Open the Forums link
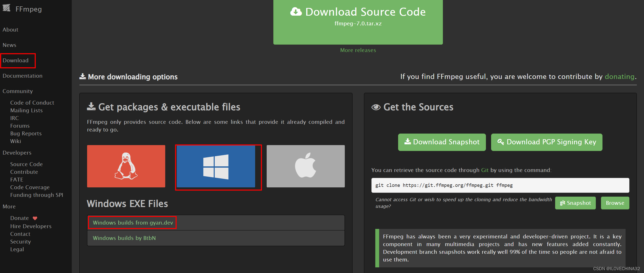This screenshot has height=273, width=644. tap(20, 126)
